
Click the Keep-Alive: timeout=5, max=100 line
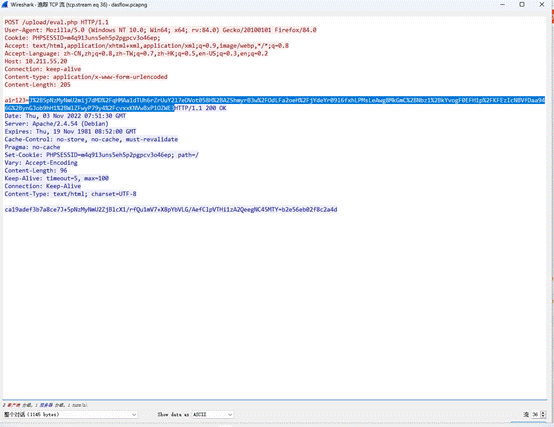point(57,178)
